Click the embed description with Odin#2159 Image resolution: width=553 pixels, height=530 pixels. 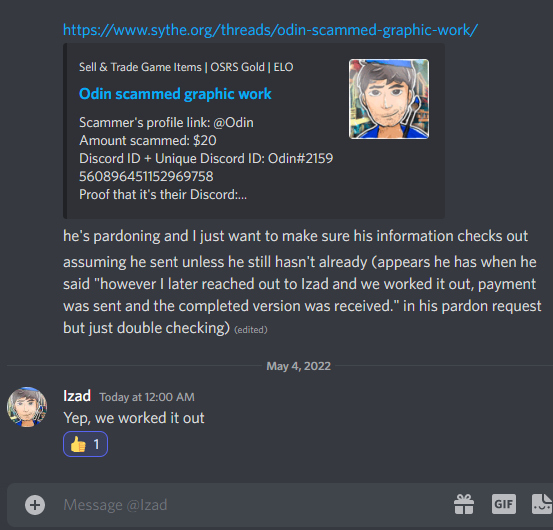click(206, 159)
